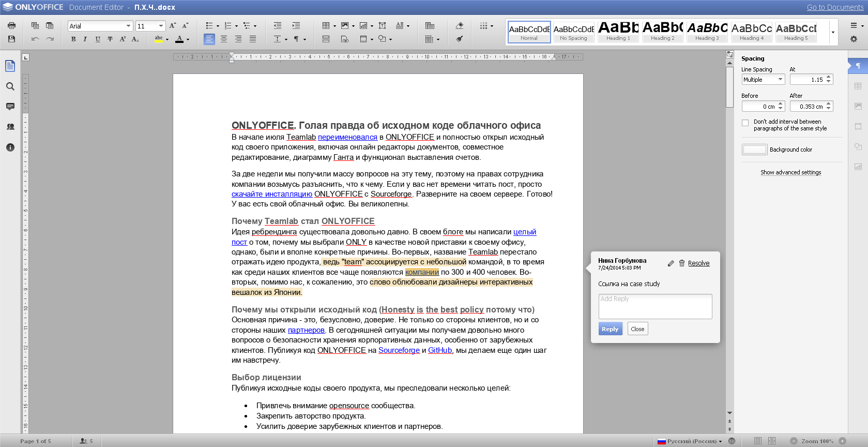Justify the paragraph text
This screenshot has height=447, width=868.
click(253, 39)
